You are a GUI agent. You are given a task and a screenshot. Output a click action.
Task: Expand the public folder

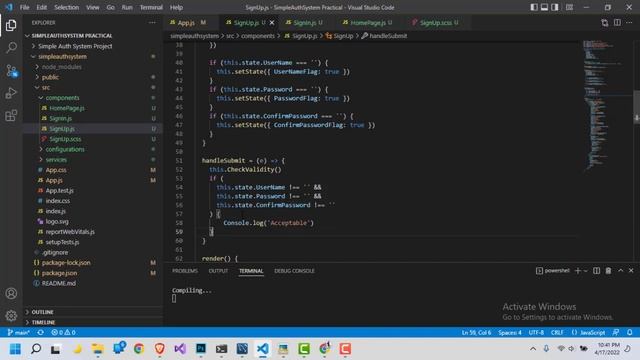38,77
